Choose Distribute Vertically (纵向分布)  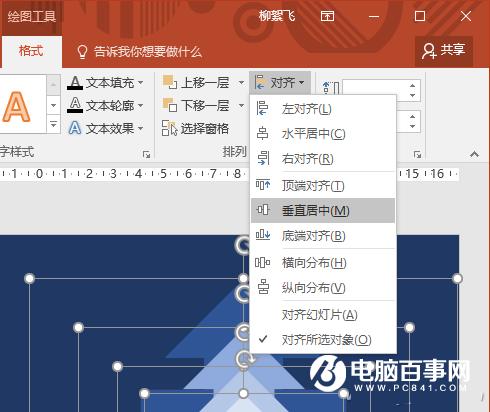click(x=323, y=288)
